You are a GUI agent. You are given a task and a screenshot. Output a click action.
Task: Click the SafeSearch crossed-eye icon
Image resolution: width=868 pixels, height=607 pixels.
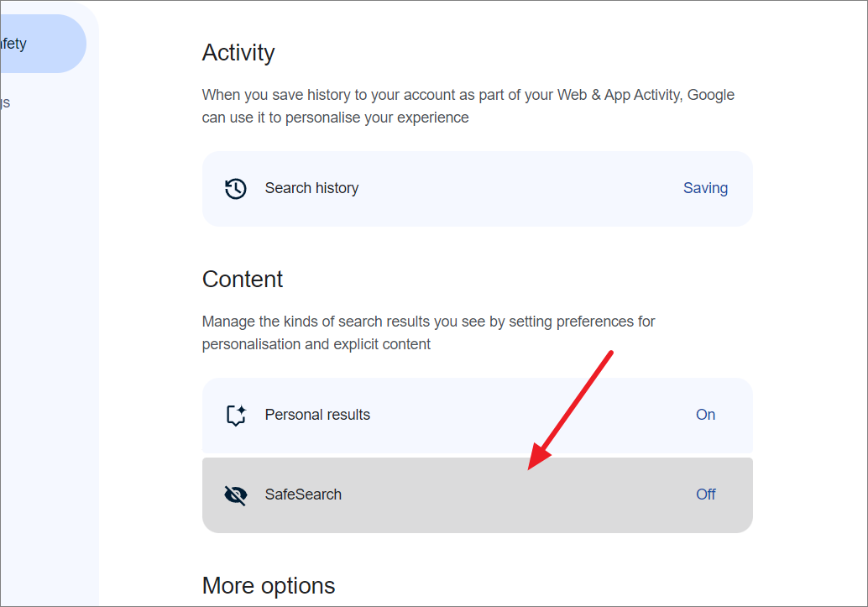point(236,495)
